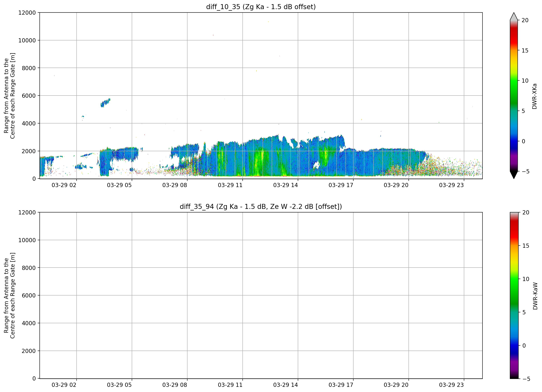This screenshot has height=392, width=542.
Task: Click the DWR-XKa colorbar label
Action: (534, 96)
